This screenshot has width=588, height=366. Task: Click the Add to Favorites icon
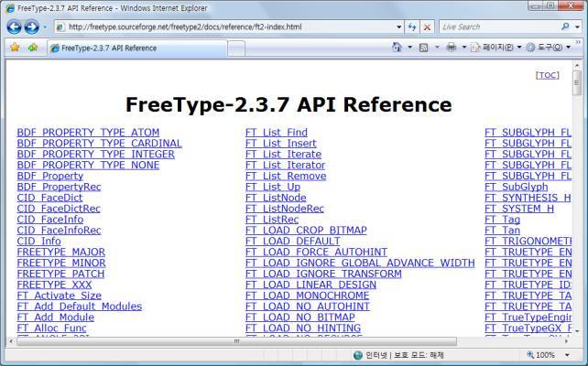tap(33, 48)
